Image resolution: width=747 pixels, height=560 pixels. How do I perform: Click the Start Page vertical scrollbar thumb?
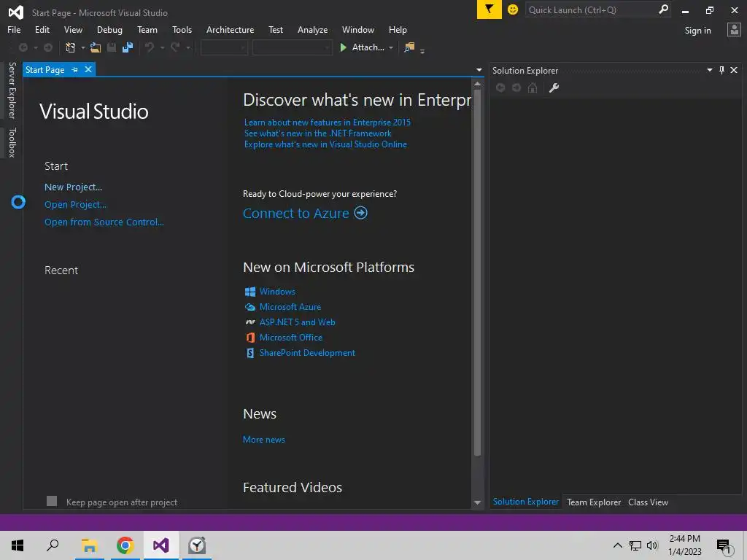477,273
